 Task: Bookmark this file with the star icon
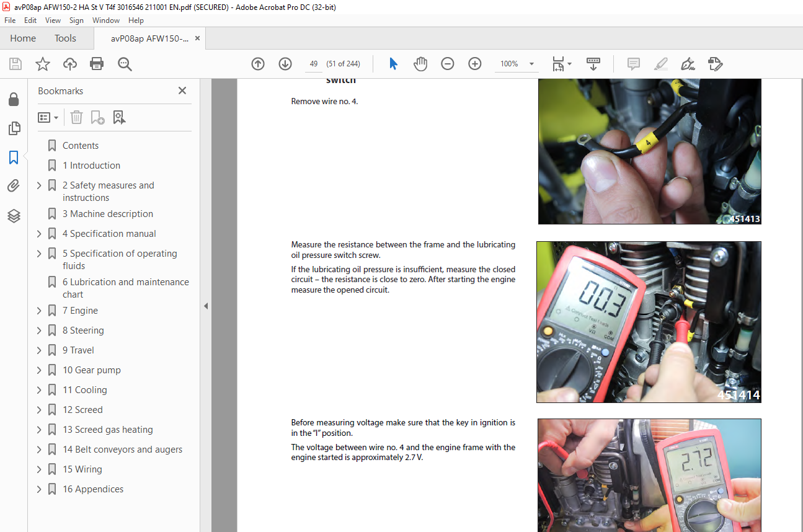pyautogui.click(x=43, y=64)
